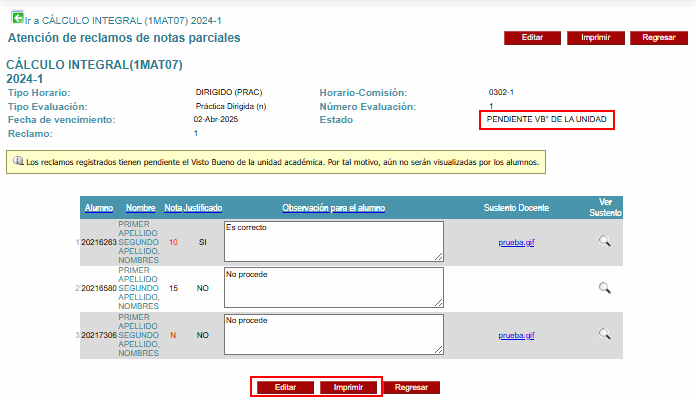Click the due date 02-Abr-2025

[216, 119]
